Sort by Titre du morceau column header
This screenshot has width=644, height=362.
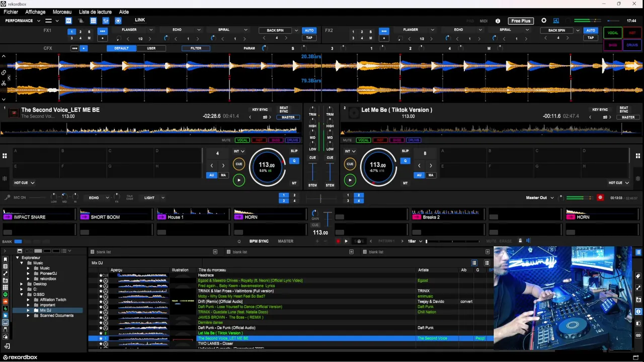click(212, 270)
